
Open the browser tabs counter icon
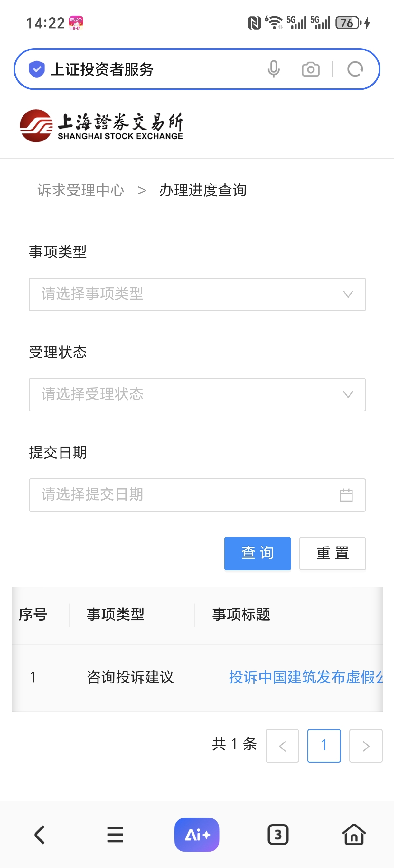(277, 834)
